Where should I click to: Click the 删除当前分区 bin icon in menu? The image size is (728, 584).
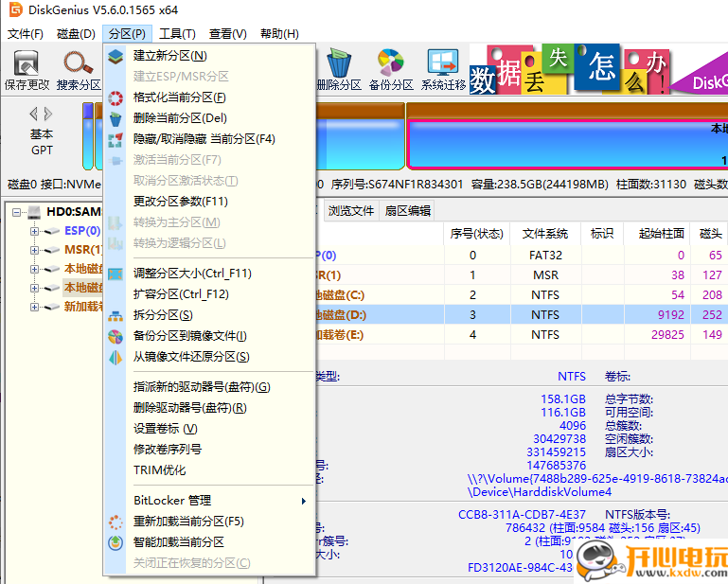click(x=115, y=119)
